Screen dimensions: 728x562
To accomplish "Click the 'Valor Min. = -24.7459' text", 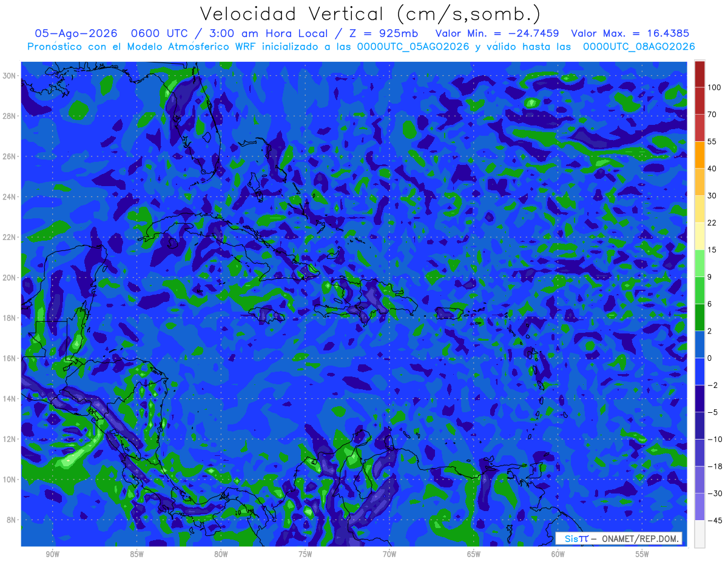I will [x=497, y=33].
